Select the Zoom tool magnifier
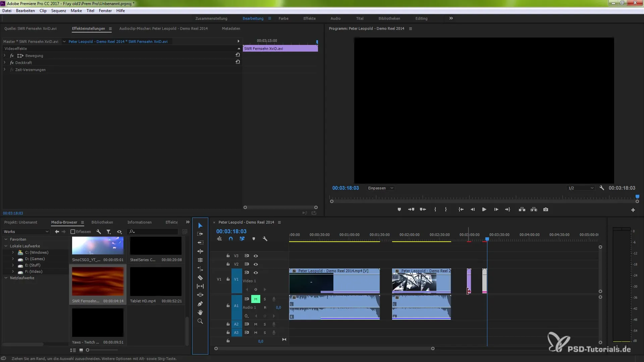This screenshot has height=362, width=644. [x=200, y=321]
